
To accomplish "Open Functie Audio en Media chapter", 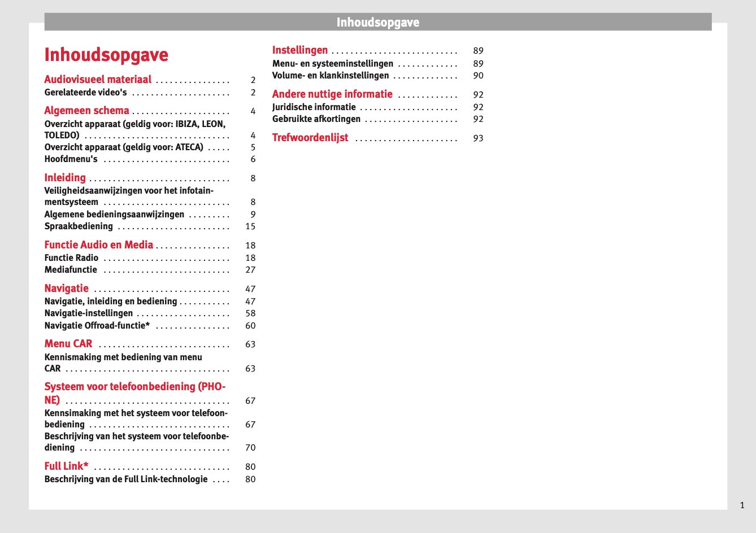I will [x=99, y=245].
